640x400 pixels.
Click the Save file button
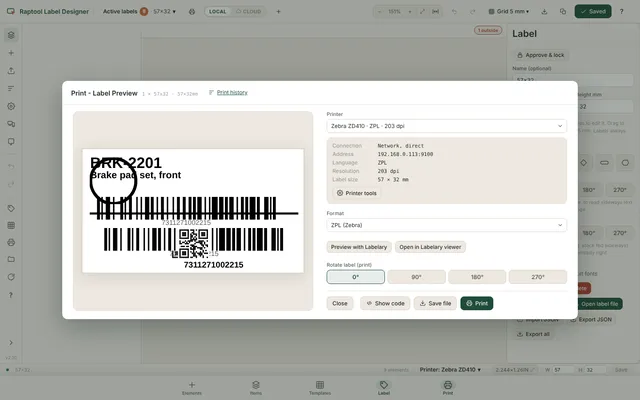tap(435, 304)
